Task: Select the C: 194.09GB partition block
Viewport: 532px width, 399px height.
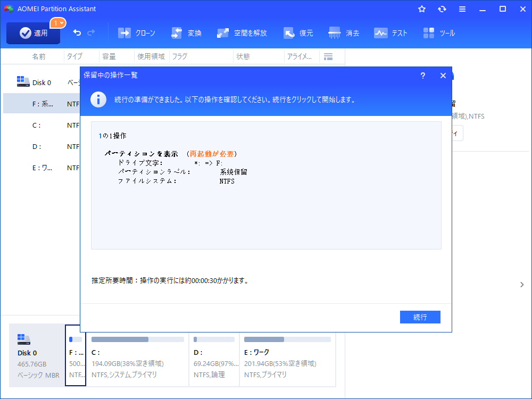Action: pos(137,360)
